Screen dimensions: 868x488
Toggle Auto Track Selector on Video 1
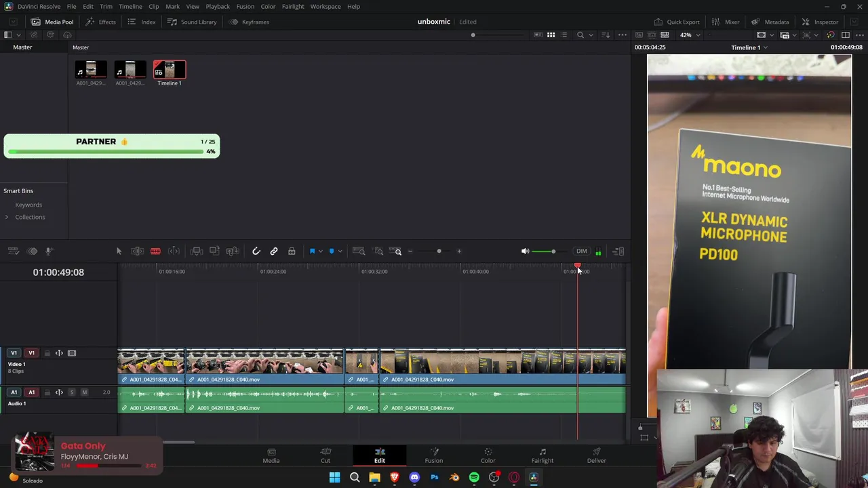(x=59, y=353)
